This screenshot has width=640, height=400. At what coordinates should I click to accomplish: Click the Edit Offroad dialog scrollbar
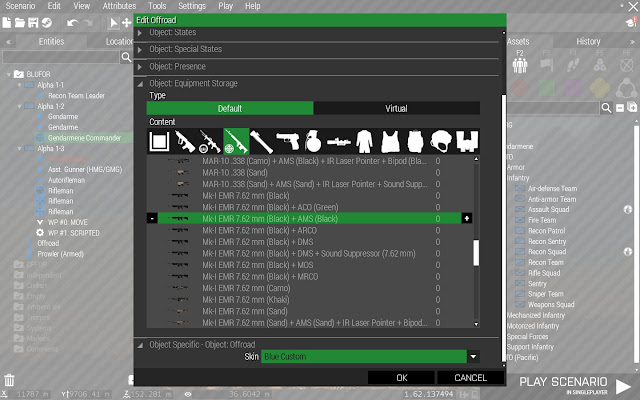click(504, 227)
